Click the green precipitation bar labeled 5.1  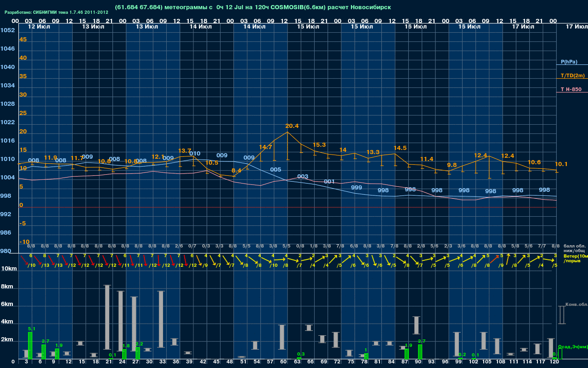[x=30, y=345]
